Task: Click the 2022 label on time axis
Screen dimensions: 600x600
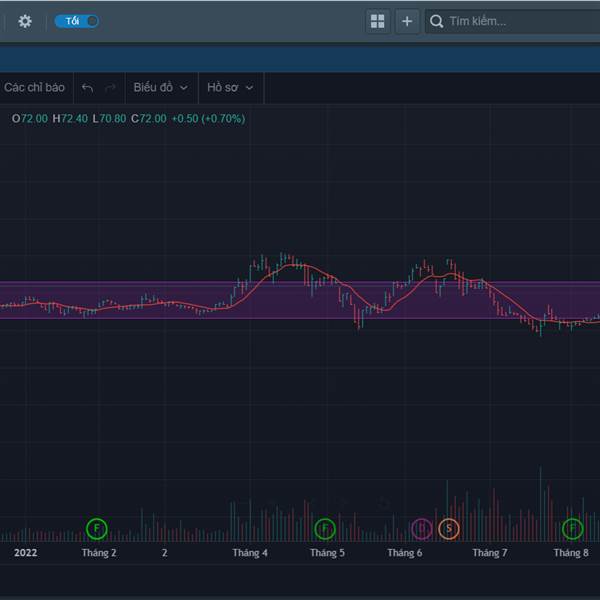Action: [24, 553]
